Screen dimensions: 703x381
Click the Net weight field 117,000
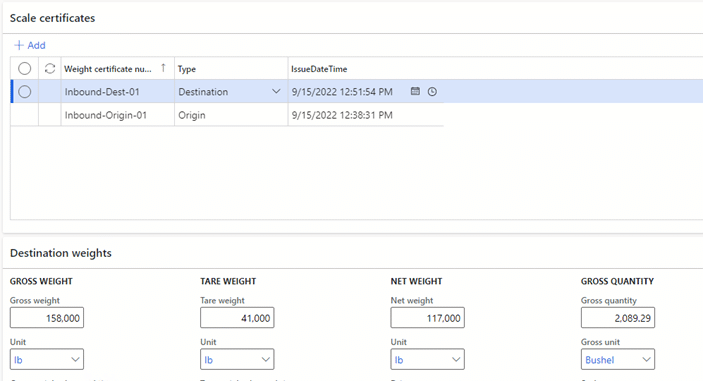click(428, 318)
